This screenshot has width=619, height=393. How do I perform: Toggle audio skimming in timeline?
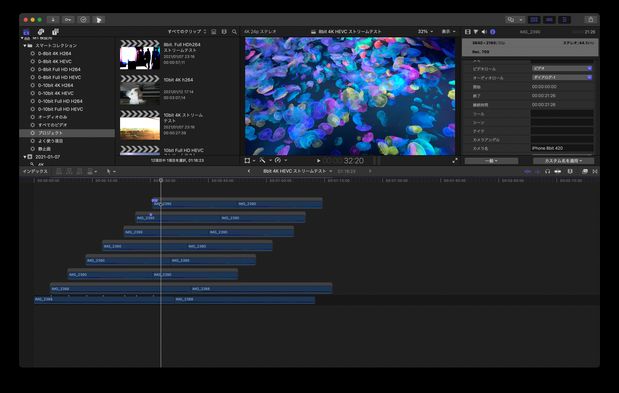(x=537, y=171)
